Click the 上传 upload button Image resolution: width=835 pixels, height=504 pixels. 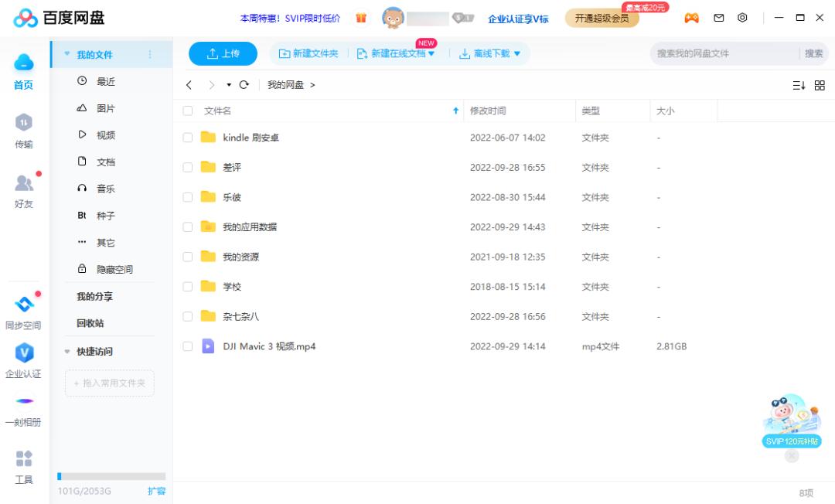[x=223, y=53]
